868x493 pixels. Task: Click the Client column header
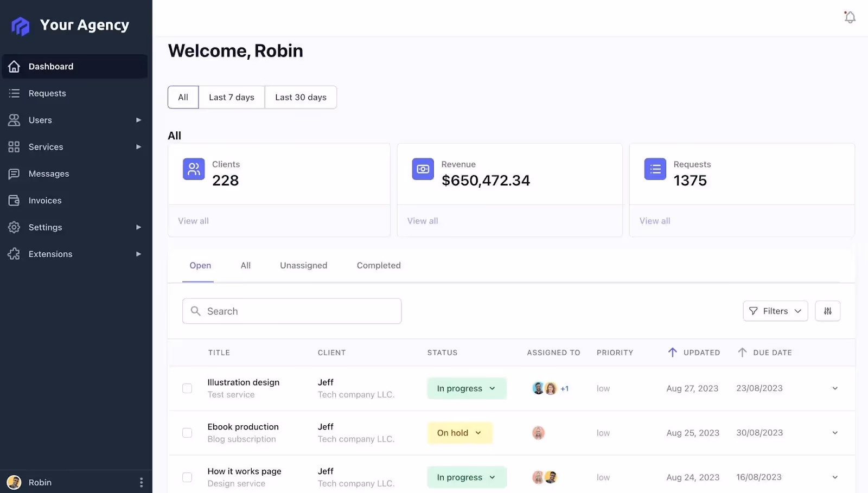click(x=331, y=353)
